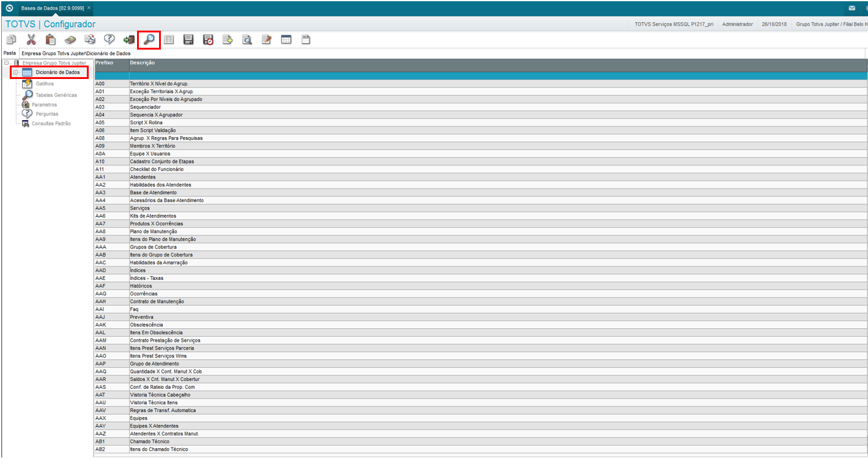868x458 pixels.
Task: Select Contrato de Manutenção row
Action: pyautogui.click(x=481, y=301)
